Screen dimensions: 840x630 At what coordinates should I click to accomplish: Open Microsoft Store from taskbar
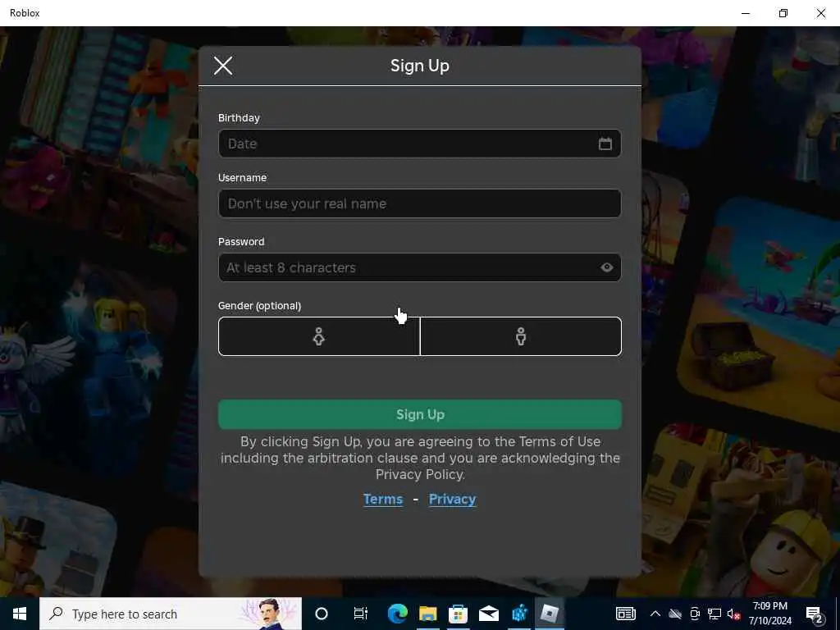[x=458, y=614]
